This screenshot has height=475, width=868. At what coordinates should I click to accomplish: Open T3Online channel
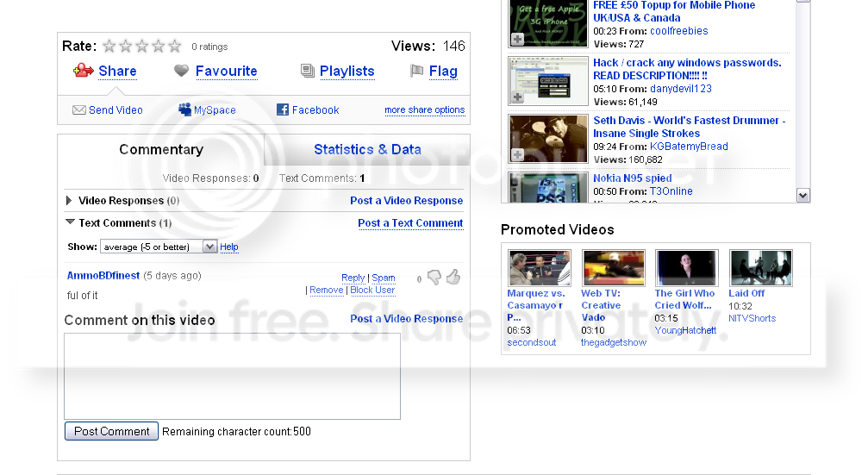(671, 191)
